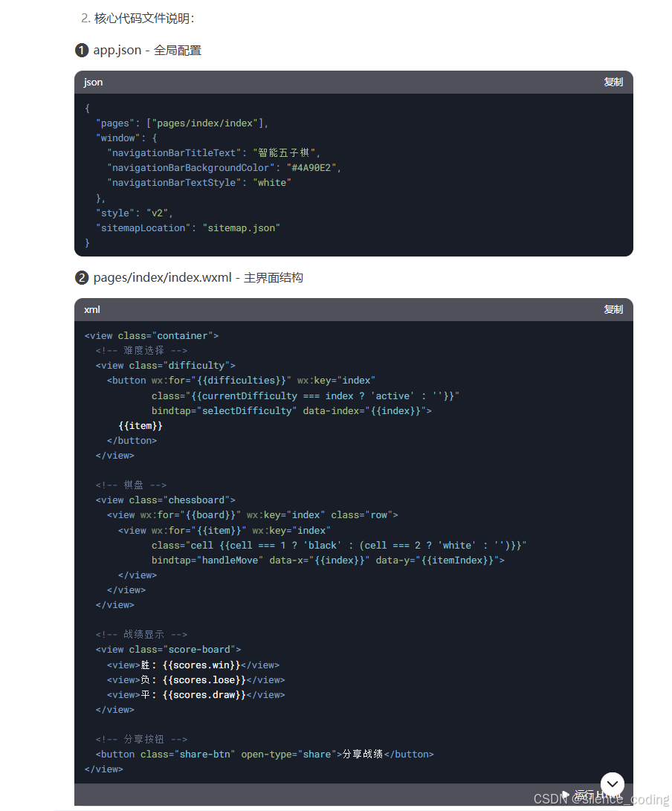Click the first </button> closing tag line
The width and height of the screenshot is (672, 811).
pyautogui.click(x=132, y=441)
